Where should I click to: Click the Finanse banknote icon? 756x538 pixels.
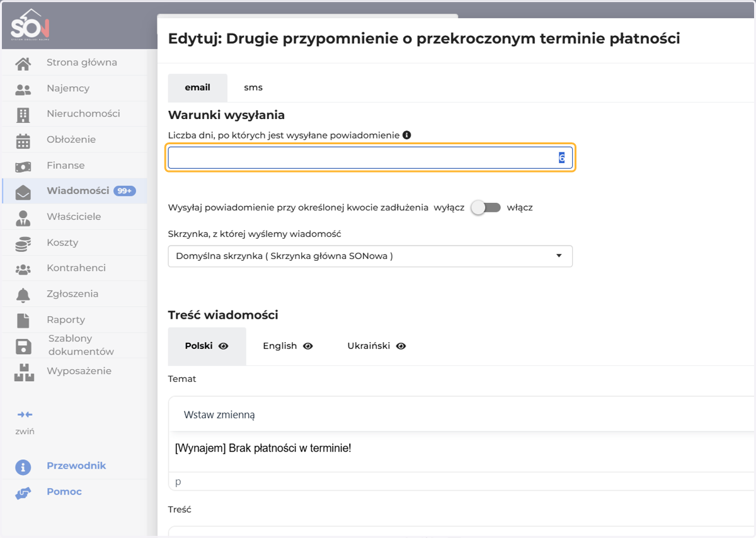click(x=23, y=166)
